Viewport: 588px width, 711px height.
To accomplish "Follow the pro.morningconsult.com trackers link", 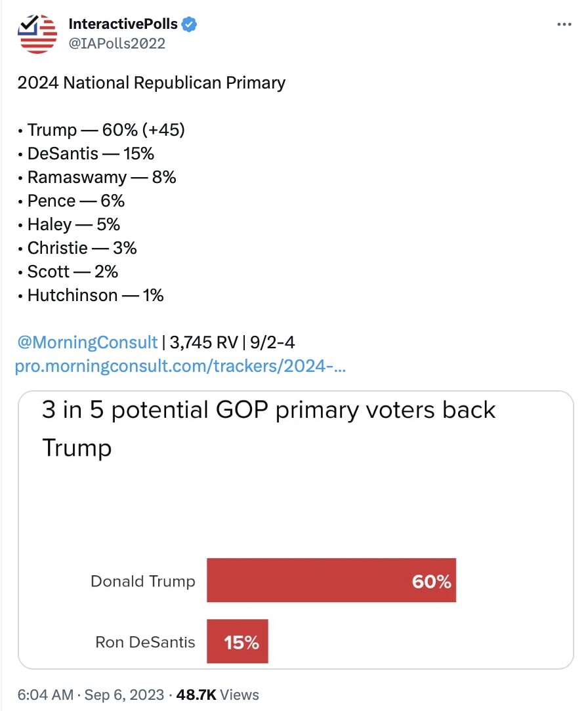I will point(180,366).
